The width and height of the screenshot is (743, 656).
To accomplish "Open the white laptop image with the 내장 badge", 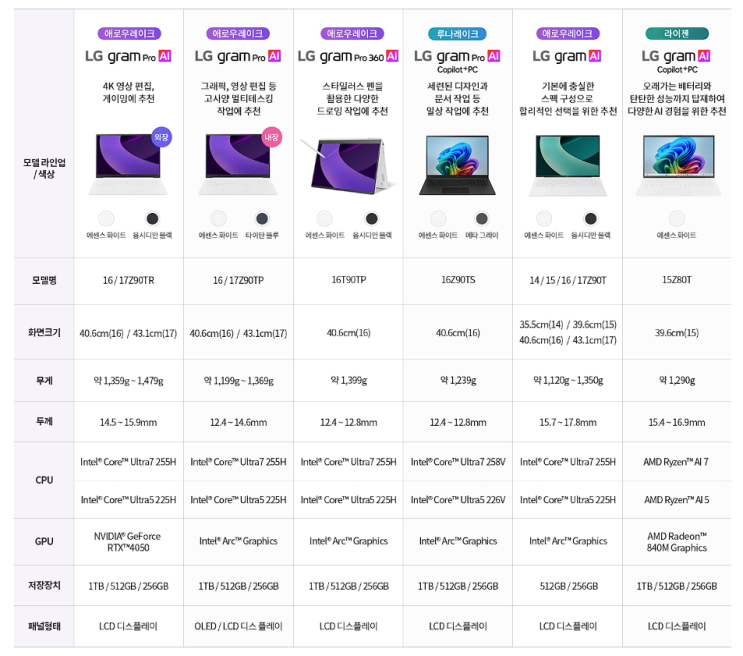I will point(238,164).
